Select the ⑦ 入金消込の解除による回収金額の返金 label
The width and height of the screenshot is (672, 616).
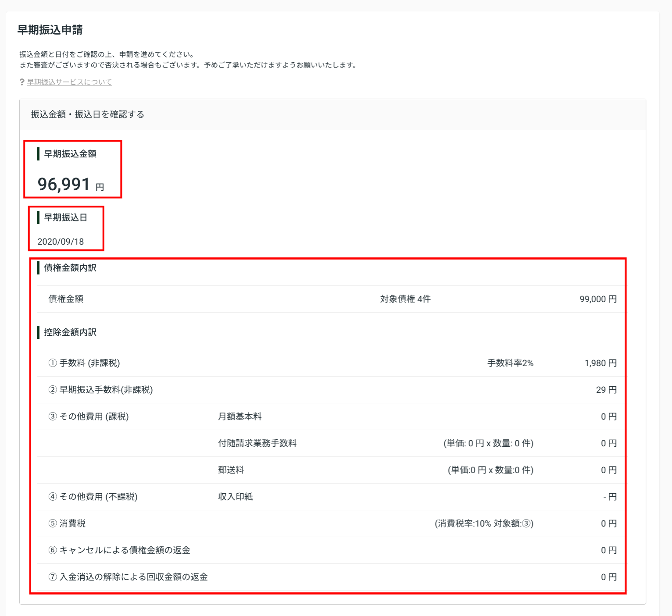[128, 577]
